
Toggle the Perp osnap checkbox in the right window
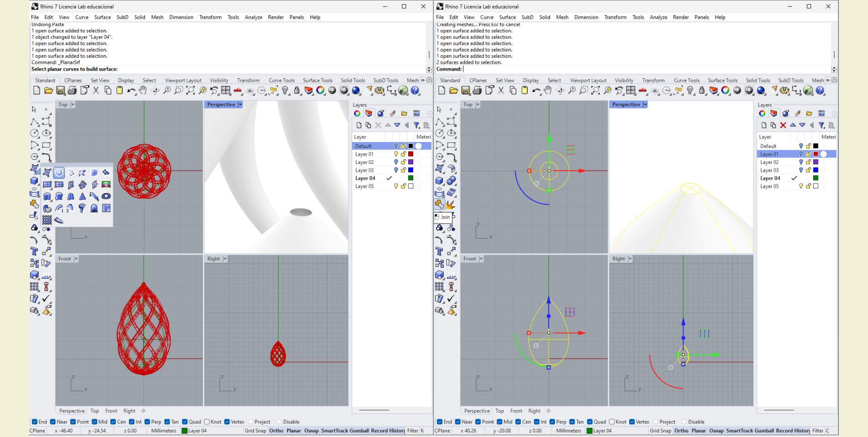[552, 422]
